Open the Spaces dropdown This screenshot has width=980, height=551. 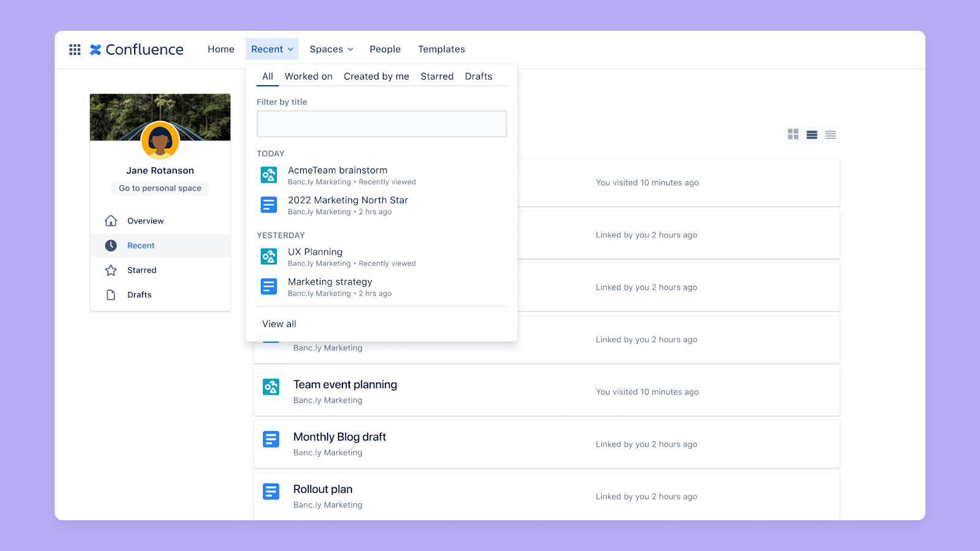331,49
